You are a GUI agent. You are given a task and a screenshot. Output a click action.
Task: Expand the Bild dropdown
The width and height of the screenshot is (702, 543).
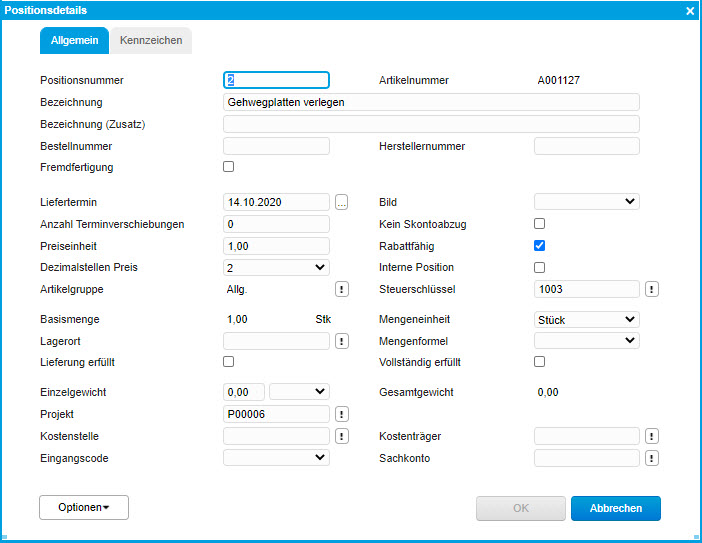(586, 202)
